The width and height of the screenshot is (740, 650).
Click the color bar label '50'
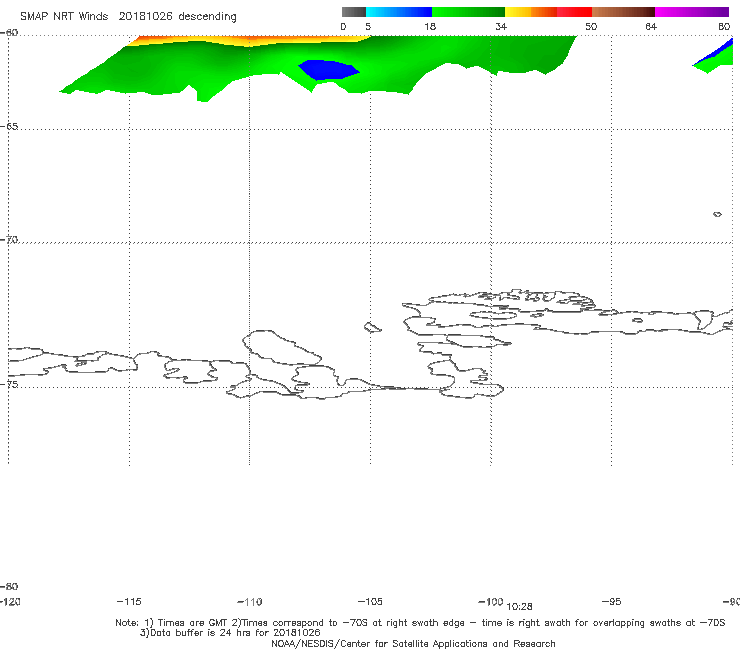click(591, 26)
